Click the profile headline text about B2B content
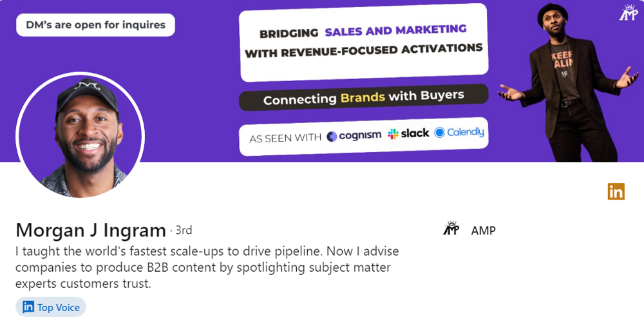Screen dimensions: 644x322 (x=207, y=267)
